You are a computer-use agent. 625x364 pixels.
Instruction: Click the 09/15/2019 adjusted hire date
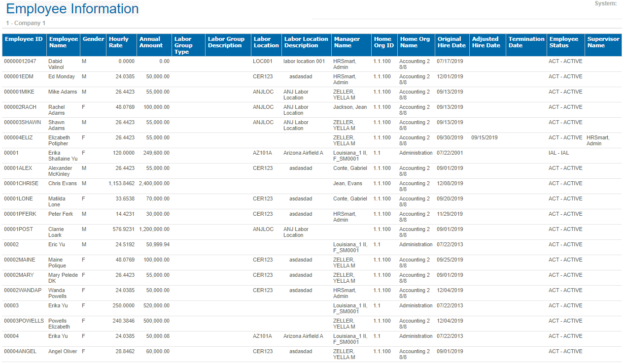click(484, 138)
